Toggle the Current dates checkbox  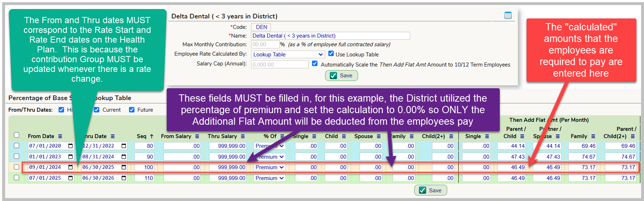[x=96, y=110]
